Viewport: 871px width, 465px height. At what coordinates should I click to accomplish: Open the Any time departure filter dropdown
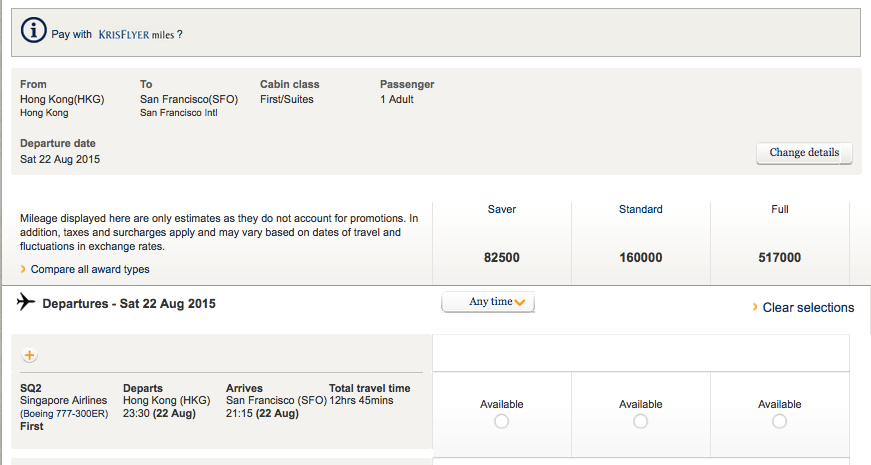[488, 302]
